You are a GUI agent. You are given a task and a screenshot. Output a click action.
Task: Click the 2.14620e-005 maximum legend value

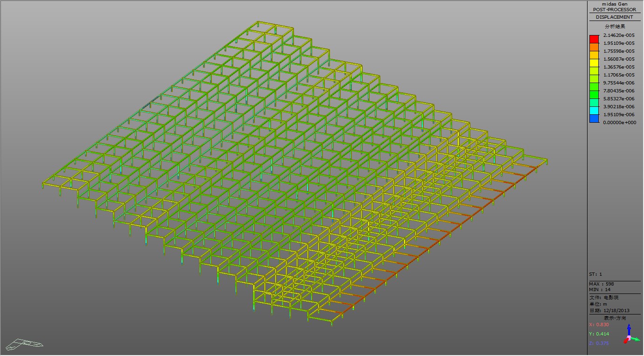(x=619, y=35)
